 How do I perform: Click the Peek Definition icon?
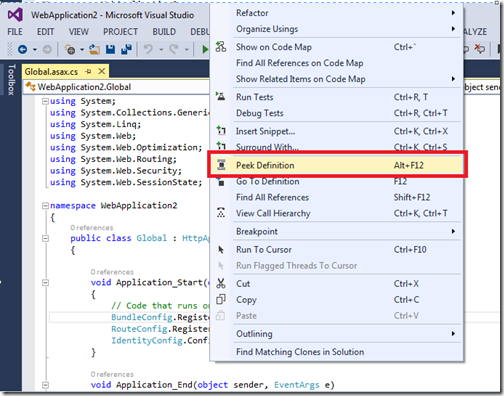pyautogui.click(x=221, y=165)
